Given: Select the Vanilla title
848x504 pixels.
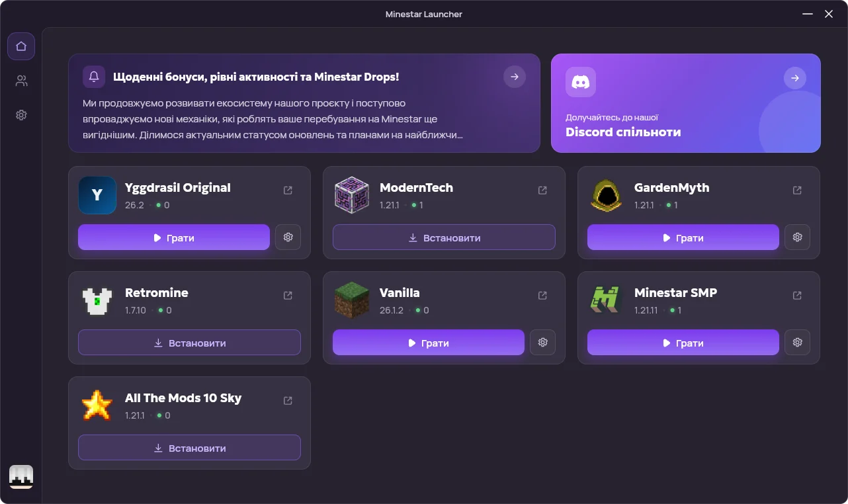Looking at the screenshot, I should pyautogui.click(x=400, y=292).
